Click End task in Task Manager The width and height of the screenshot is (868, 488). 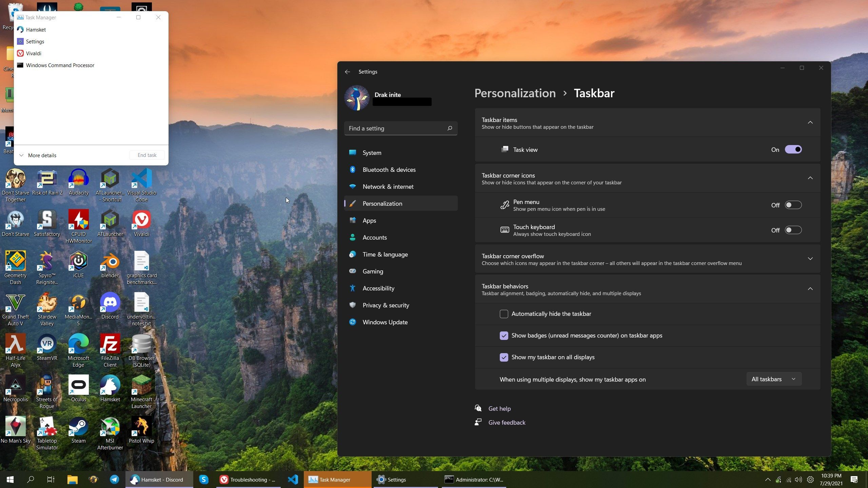147,155
